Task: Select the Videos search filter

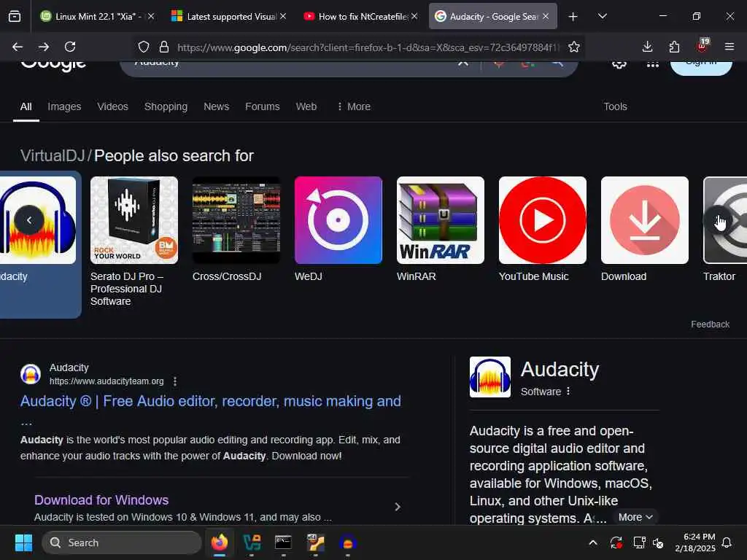Action: tap(112, 106)
